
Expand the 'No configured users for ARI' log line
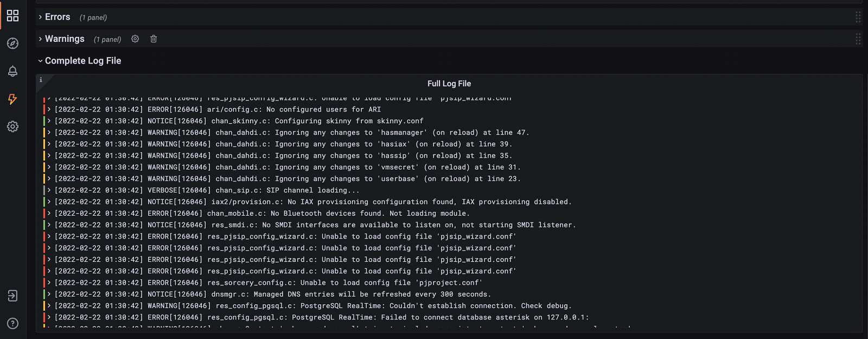(49, 110)
